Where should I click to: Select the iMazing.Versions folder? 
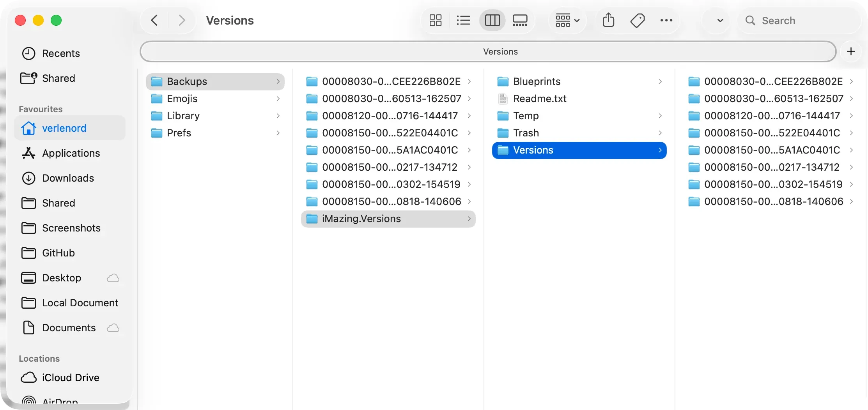point(388,219)
